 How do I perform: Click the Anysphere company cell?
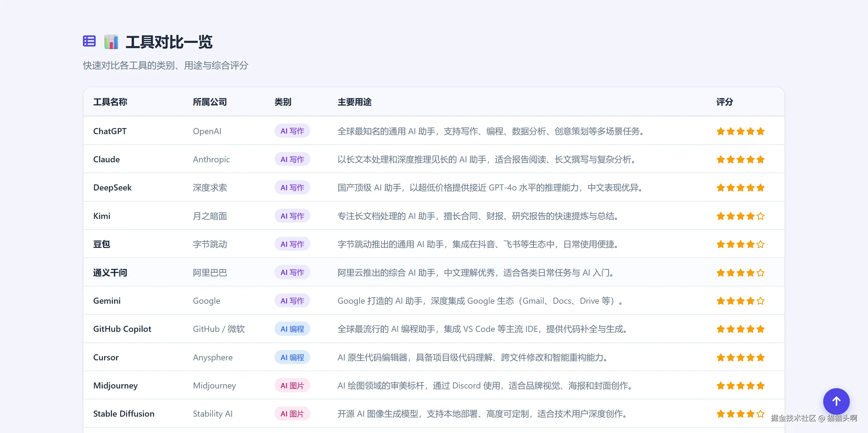213,358
